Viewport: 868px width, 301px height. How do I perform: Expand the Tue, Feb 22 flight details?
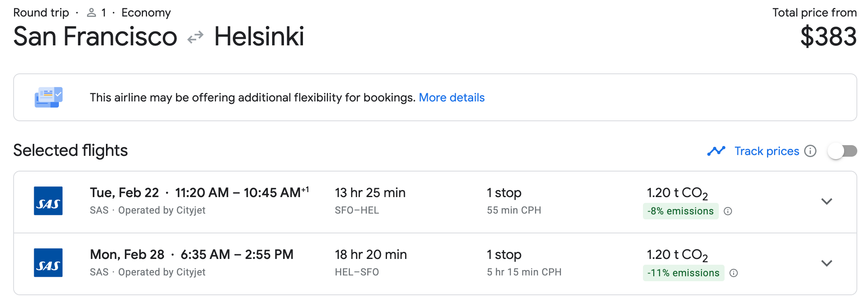pos(826,201)
